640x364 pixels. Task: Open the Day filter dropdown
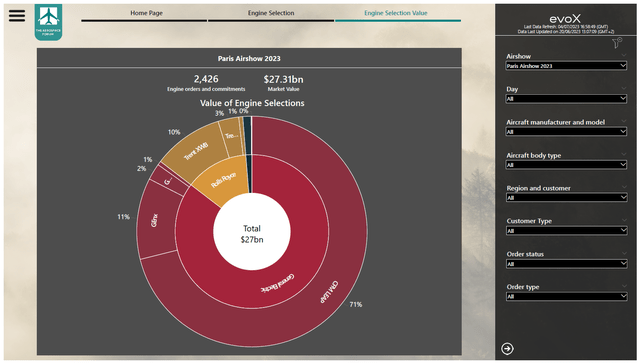tap(566, 99)
